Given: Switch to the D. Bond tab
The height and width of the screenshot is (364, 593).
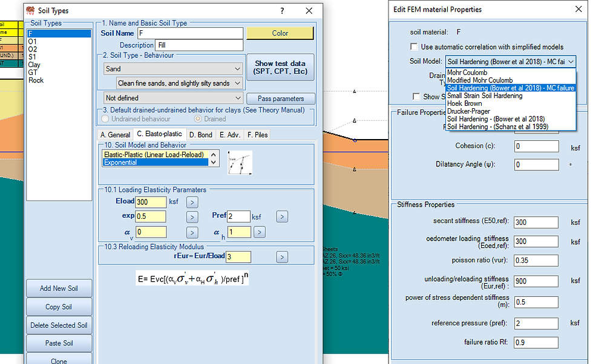Looking at the screenshot, I should tap(200, 135).
